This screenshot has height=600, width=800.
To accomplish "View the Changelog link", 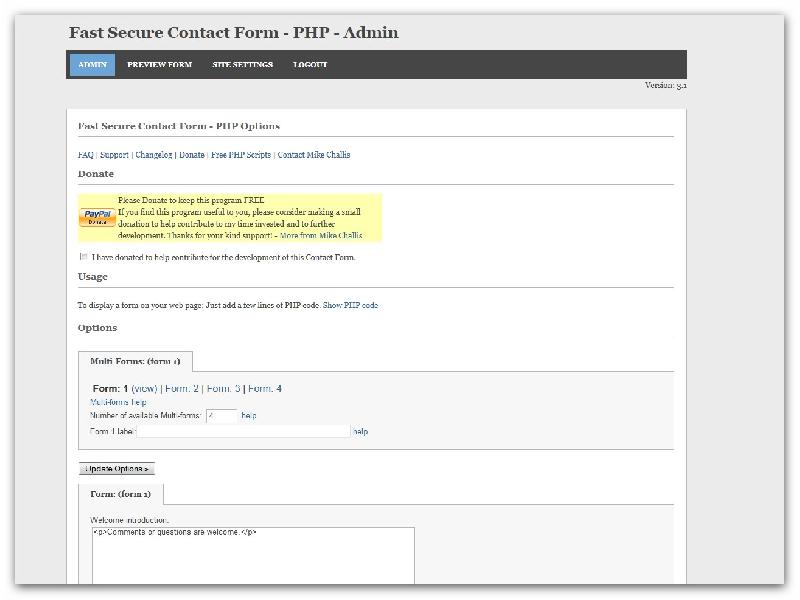I will point(153,155).
